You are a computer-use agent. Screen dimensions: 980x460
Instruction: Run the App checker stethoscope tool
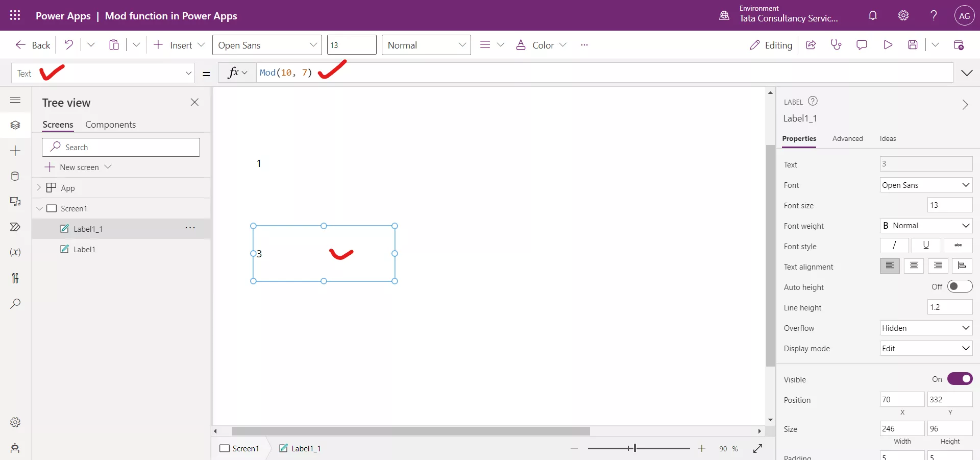[x=837, y=45]
